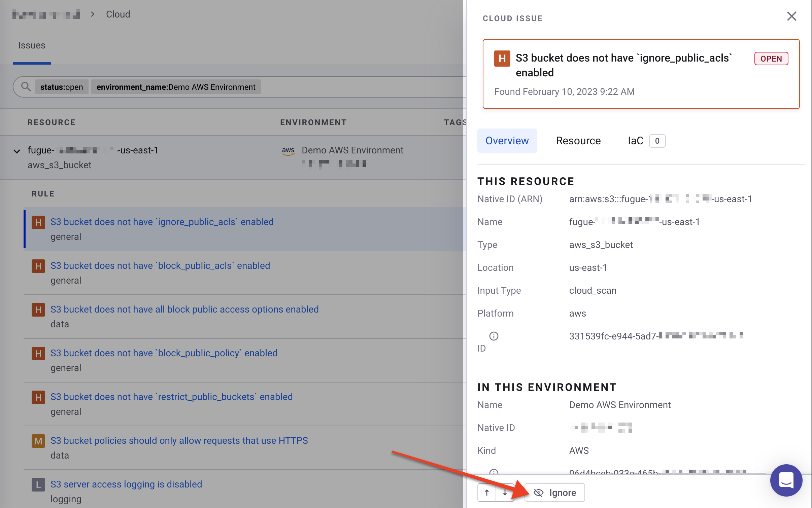Open the chat support bubble icon
Image resolution: width=812 pixels, height=508 pixels.
coord(786,480)
